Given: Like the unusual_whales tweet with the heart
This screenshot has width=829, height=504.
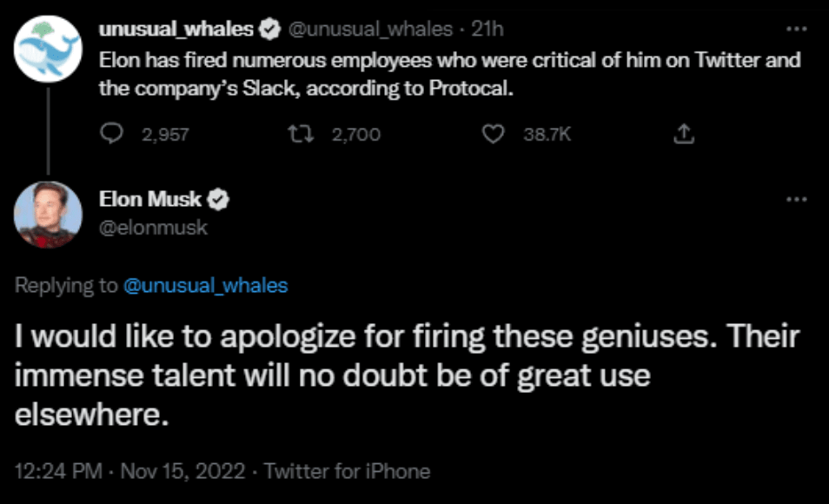Looking at the screenshot, I should [x=494, y=134].
